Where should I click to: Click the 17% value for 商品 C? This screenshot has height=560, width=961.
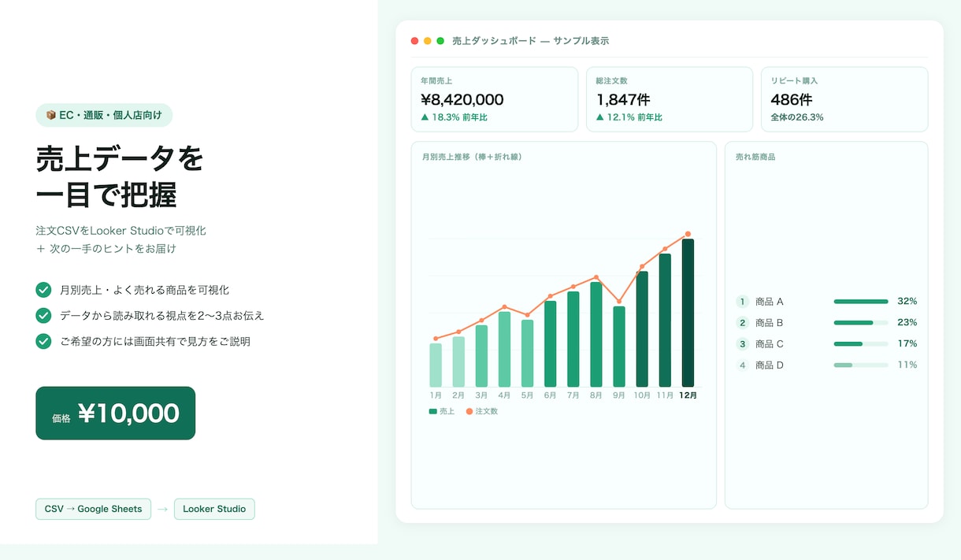tap(907, 344)
